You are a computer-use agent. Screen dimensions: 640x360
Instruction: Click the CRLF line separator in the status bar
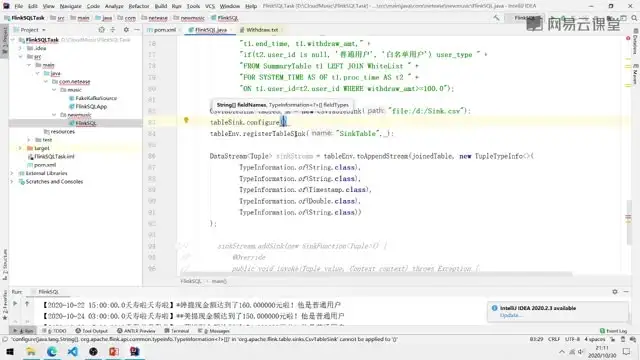(554, 339)
